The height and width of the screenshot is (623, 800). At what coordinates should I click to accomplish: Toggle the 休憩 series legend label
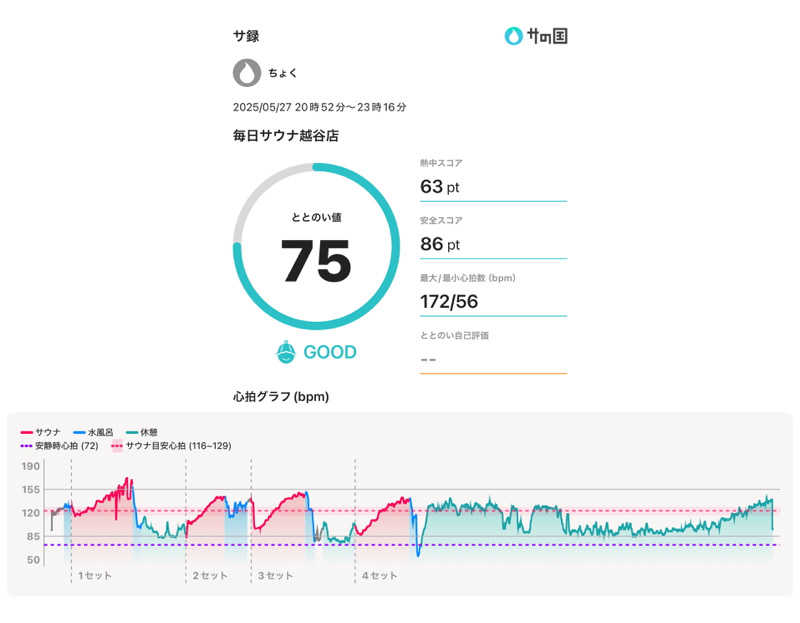(150, 432)
